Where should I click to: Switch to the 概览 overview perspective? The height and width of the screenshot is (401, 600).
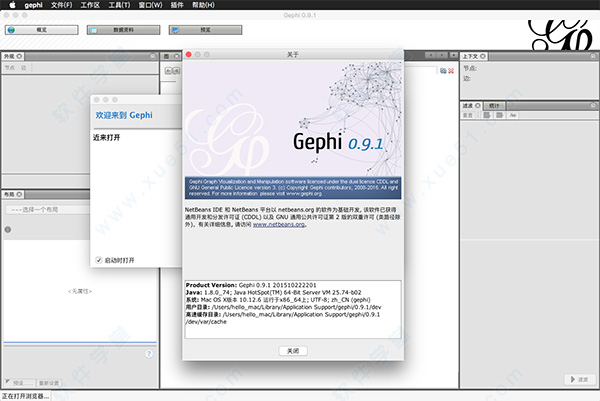[x=41, y=30]
